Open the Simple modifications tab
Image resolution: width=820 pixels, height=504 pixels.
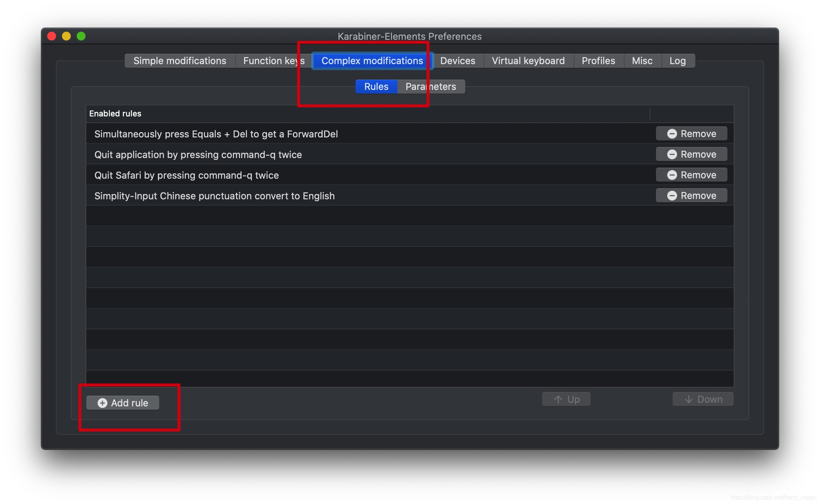click(180, 61)
